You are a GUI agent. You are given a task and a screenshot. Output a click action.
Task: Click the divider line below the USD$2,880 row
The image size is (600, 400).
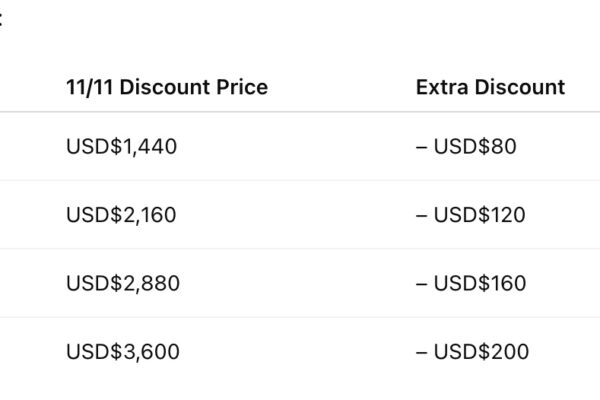tap(300, 318)
